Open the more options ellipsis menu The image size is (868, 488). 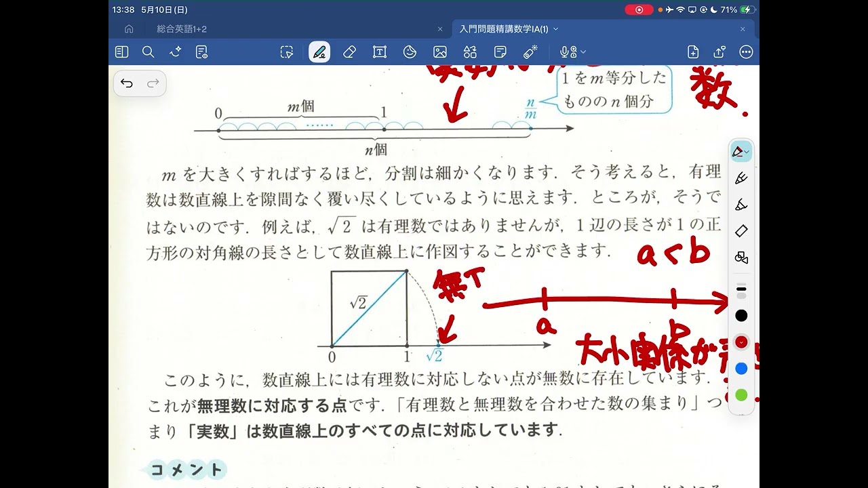pyautogui.click(x=746, y=52)
